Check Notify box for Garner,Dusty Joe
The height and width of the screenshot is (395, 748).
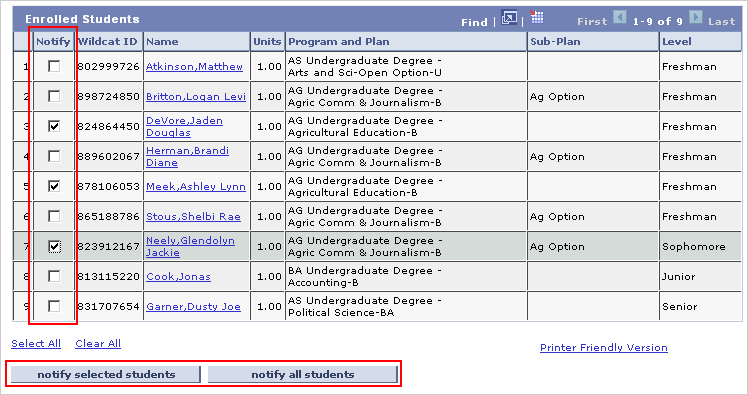pyautogui.click(x=54, y=306)
